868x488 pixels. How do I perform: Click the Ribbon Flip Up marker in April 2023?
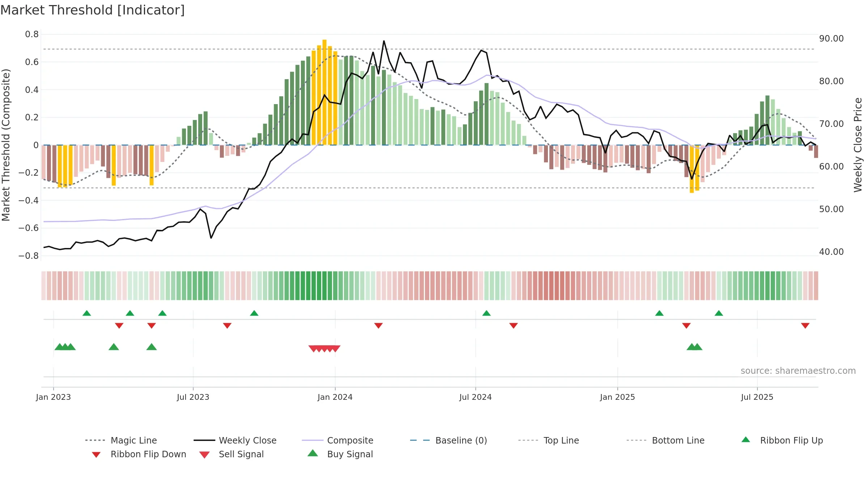(130, 313)
